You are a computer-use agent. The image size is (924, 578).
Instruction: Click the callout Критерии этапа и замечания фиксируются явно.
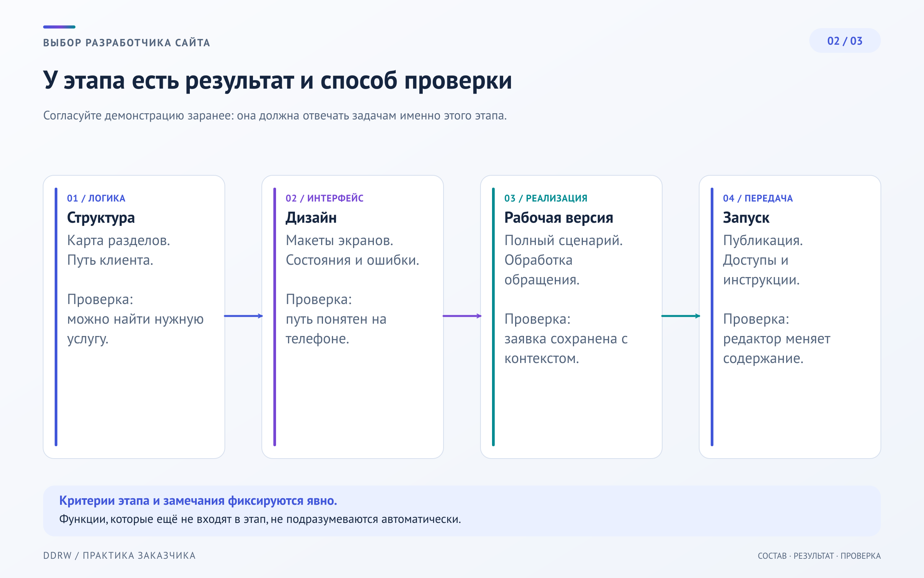pyautogui.click(x=198, y=501)
